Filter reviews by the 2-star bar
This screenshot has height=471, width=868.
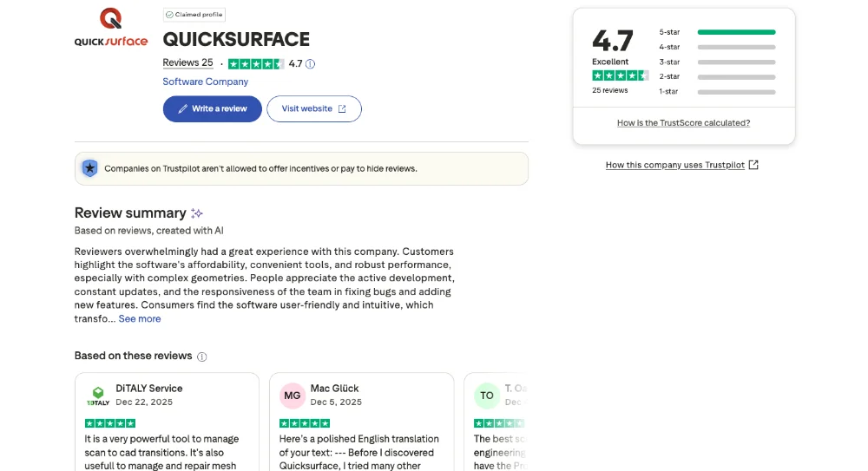736,77
